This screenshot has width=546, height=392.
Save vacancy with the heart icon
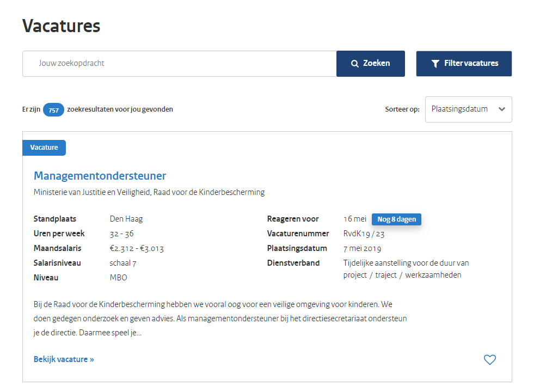(490, 359)
